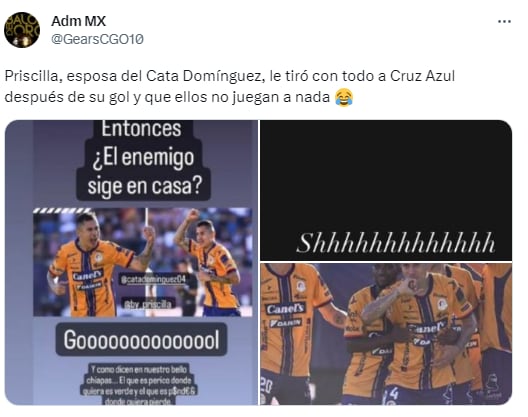
Task: Click the player raising his fist in story
Action: tap(208, 263)
